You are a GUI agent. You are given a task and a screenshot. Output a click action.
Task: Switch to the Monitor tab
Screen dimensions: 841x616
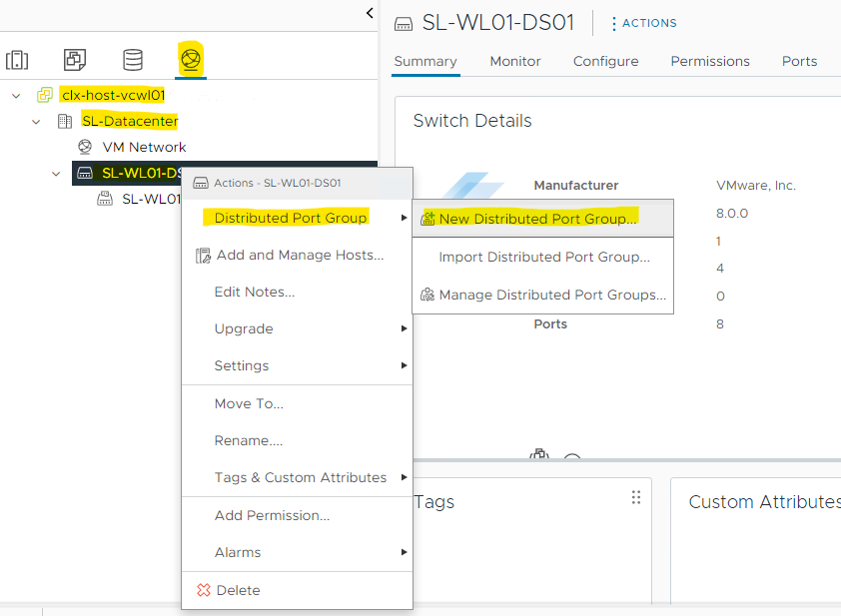click(515, 62)
